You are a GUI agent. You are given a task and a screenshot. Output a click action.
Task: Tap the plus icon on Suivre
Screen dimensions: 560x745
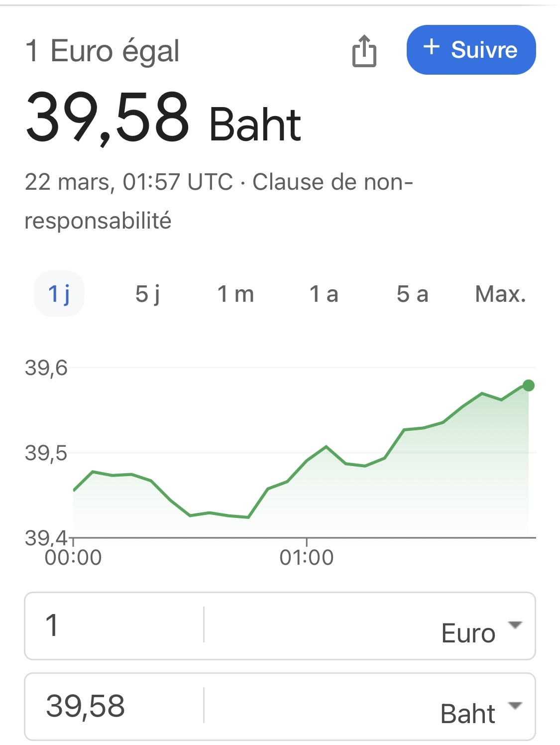(432, 48)
